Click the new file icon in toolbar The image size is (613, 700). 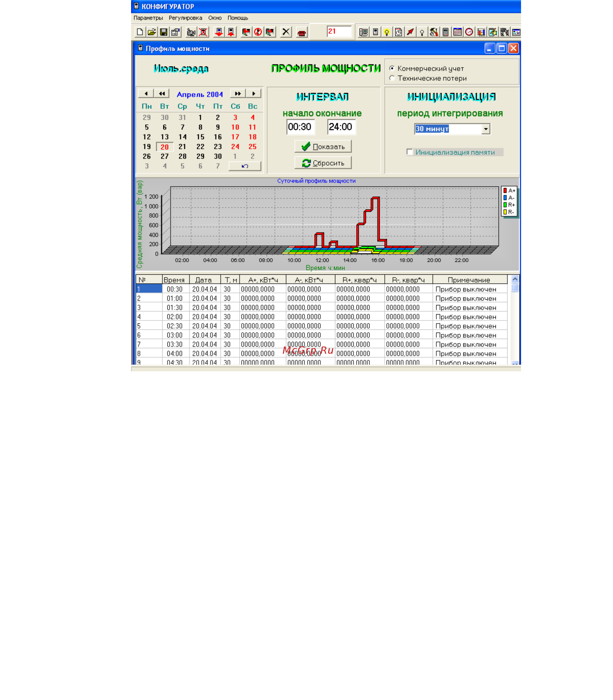tap(140, 32)
